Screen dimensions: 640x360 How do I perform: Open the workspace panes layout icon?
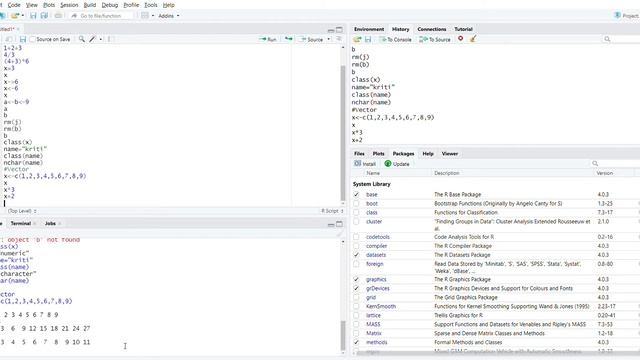tap(144, 16)
